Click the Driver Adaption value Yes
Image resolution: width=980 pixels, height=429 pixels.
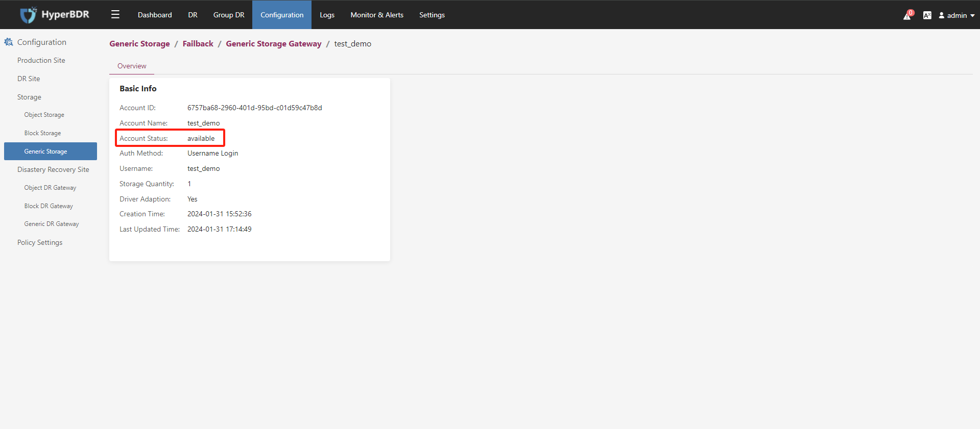tap(193, 199)
